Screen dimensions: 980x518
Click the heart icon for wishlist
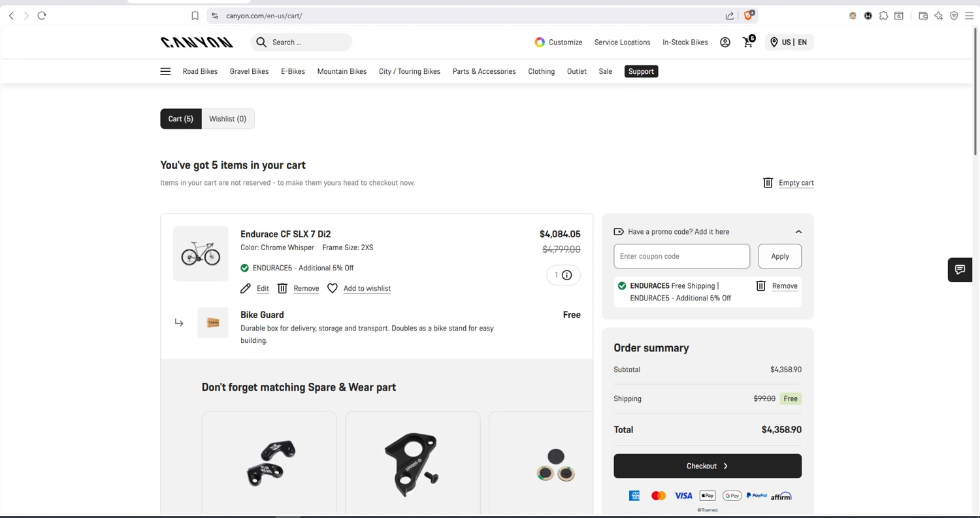pos(333,288)
